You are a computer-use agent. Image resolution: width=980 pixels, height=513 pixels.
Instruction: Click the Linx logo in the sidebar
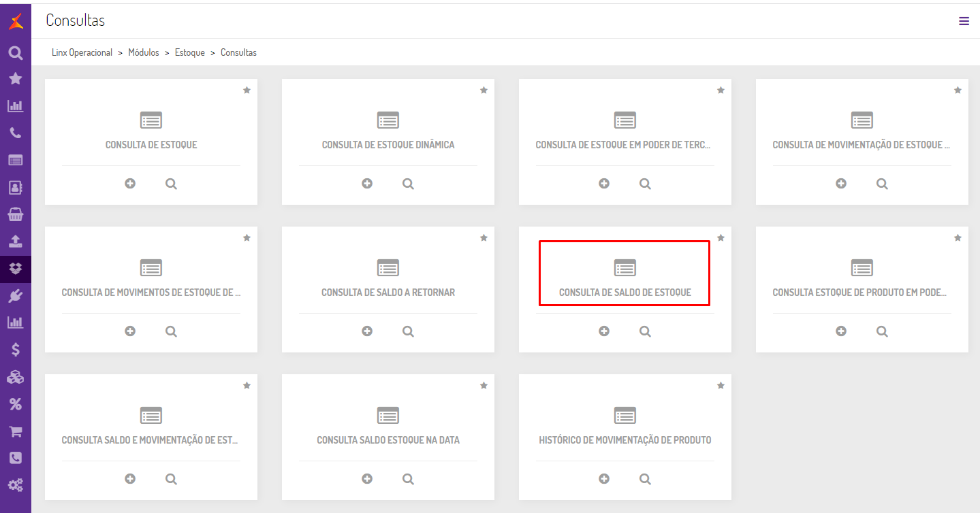(16, 21)
